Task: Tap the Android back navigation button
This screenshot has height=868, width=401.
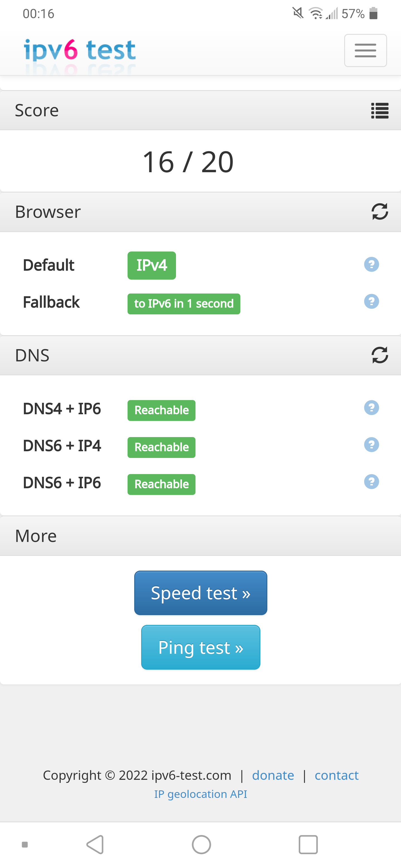Action: click(96, 845)
